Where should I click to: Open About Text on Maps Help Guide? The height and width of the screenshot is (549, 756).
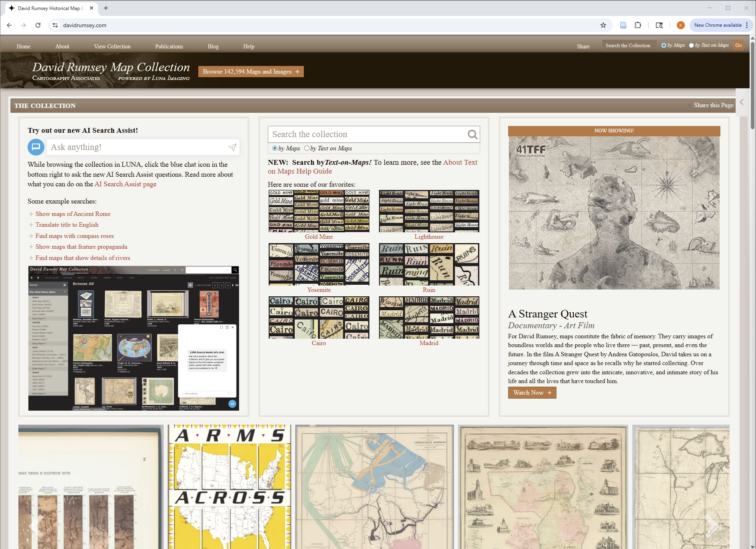point(373,167)
